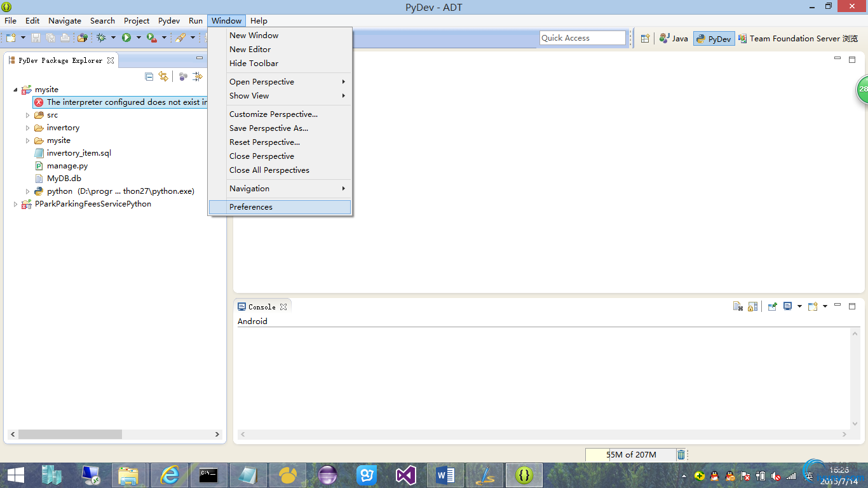Open the Open Console dropdown arrow

[x=825, y=306]
